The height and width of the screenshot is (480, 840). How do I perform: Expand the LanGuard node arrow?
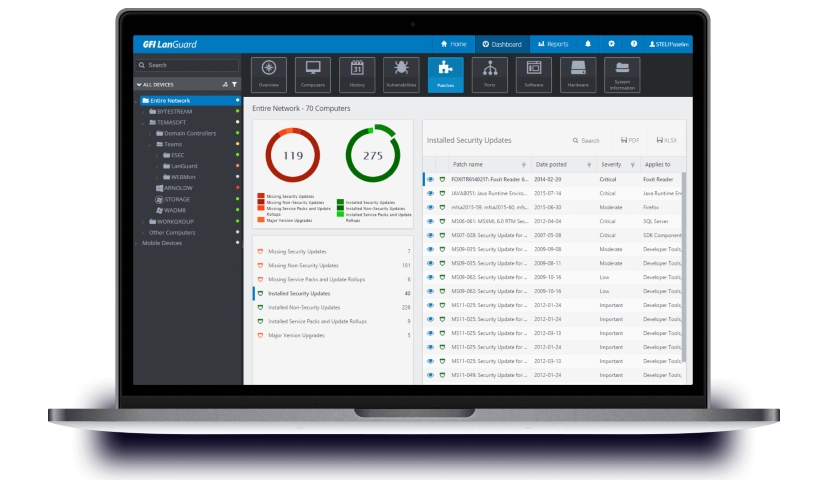(157, 167)
